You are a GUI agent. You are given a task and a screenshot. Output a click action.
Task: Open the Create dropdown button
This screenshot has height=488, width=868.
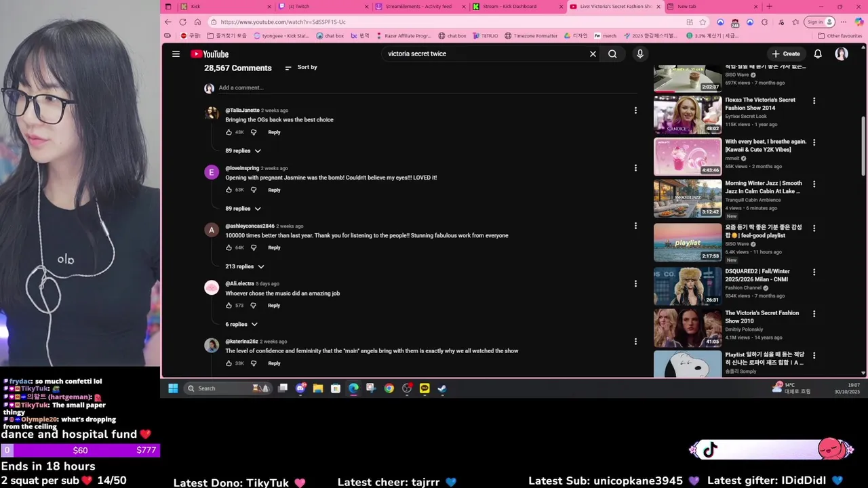pos(785,54)
